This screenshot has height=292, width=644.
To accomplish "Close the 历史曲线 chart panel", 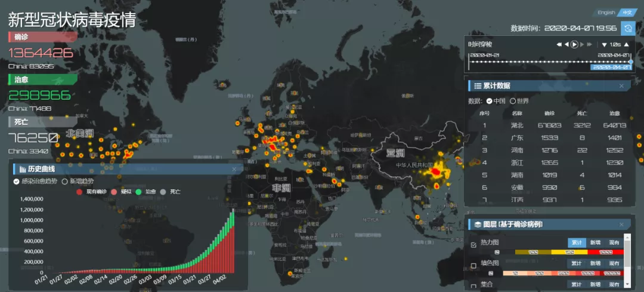I will tap(234, 170).
